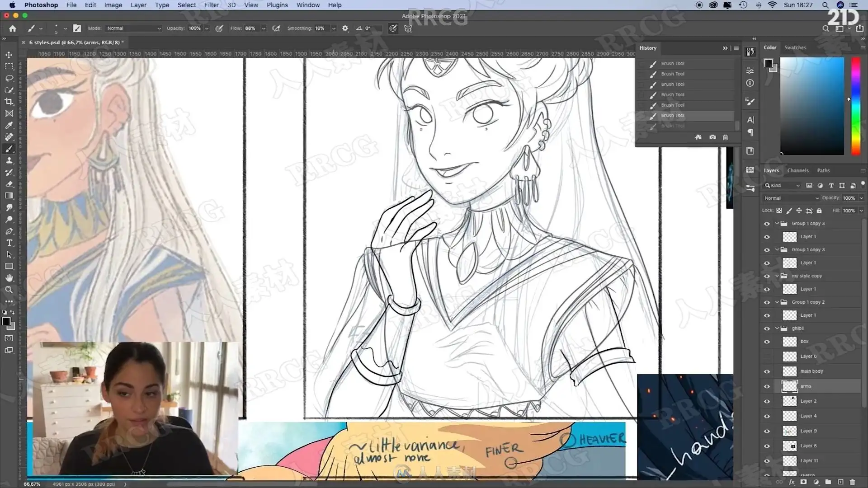Viewport: 868px width, 488px height.
Task: Select the Pen tool
Action: tap(9, 231)
